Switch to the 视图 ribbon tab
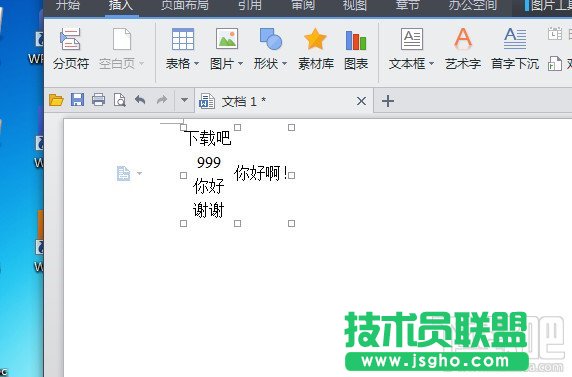Image resolution: width=572 pixels, height=377 pixels. tap(355, 5)
